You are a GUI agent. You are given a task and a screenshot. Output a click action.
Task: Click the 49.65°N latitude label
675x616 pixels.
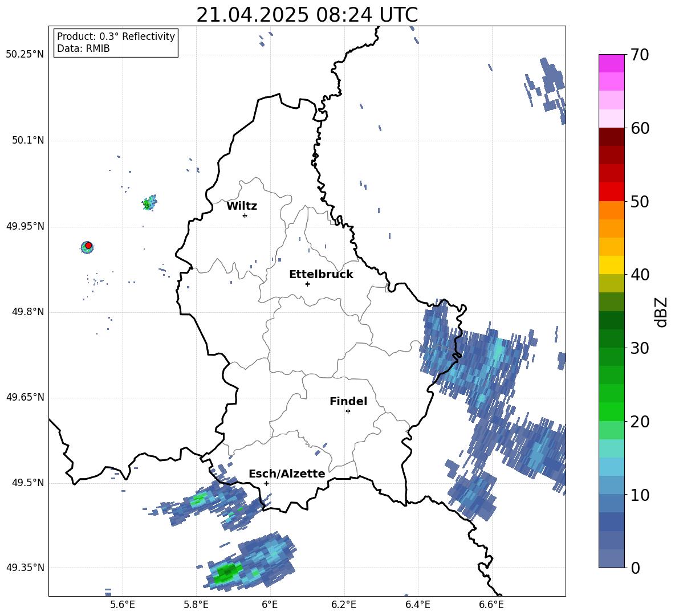tap(25, 397)
